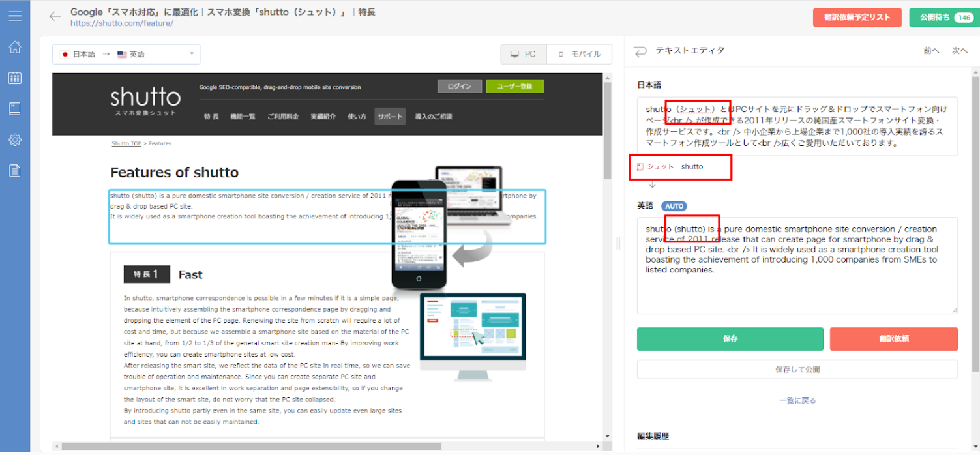Click the glossary term shutto

coord(692,167)
